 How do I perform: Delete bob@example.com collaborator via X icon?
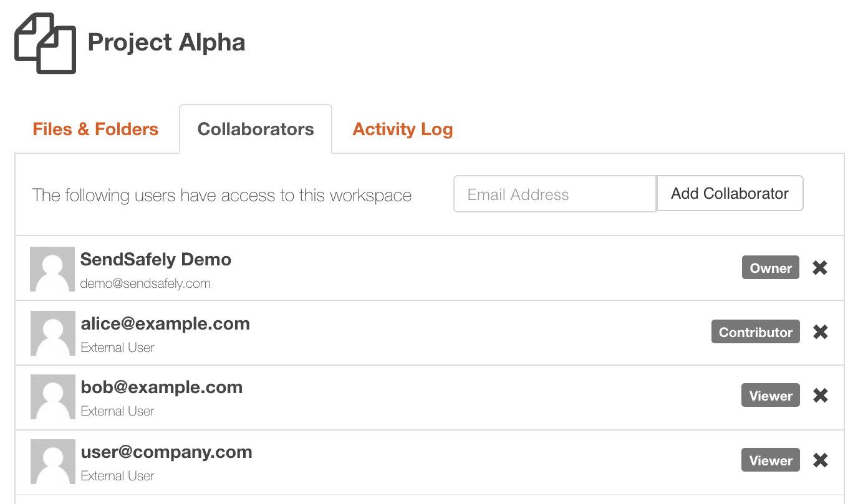[821, 396]
